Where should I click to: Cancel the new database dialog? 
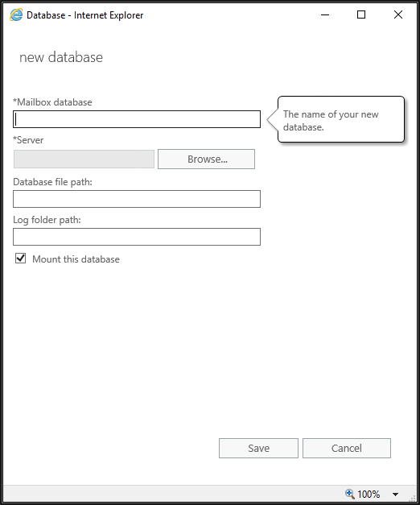(x=347, y=448)
